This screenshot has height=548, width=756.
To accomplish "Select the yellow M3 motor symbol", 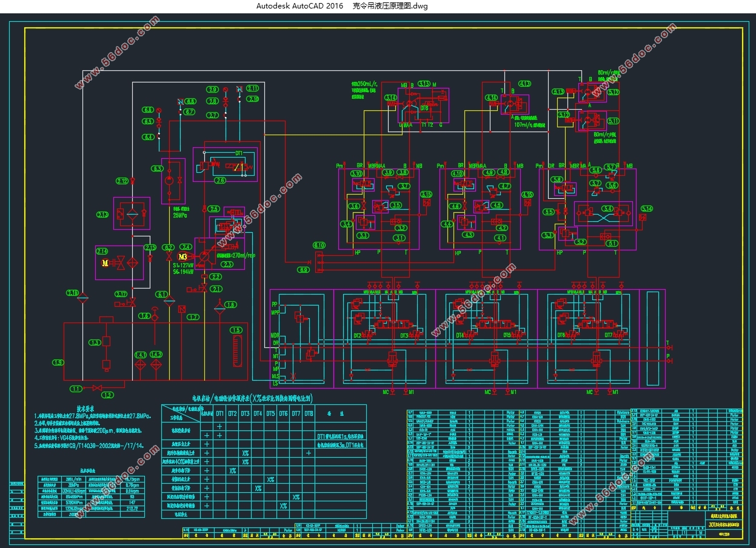I will tap(184, 256).
